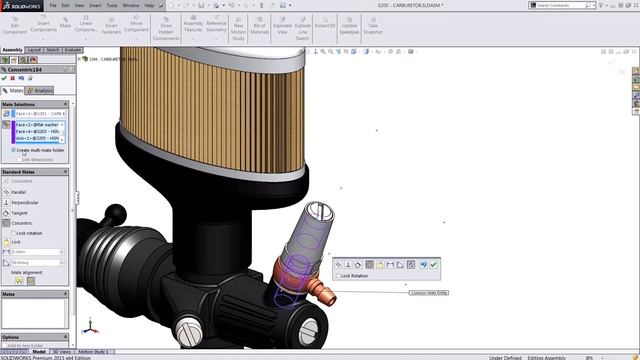Select the Parallel mate

point(6,192)
